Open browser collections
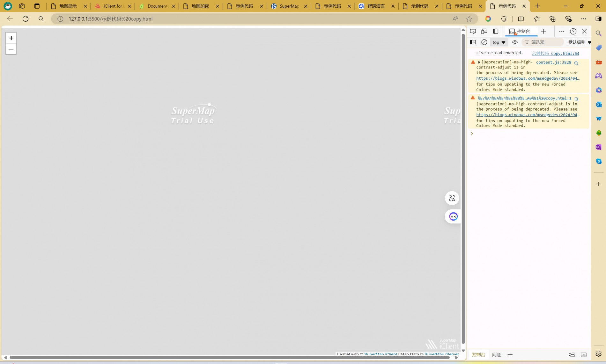 [552, 19]
